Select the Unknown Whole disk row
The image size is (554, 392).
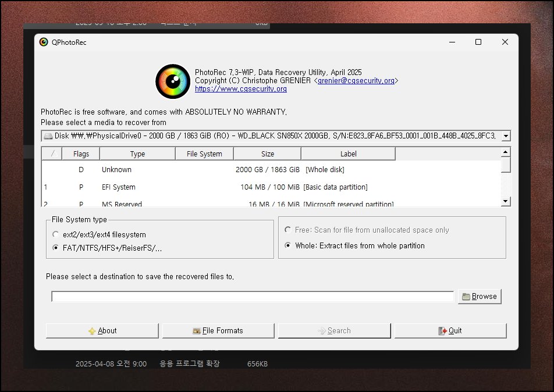pyautogui.click(x=271, y=169)
